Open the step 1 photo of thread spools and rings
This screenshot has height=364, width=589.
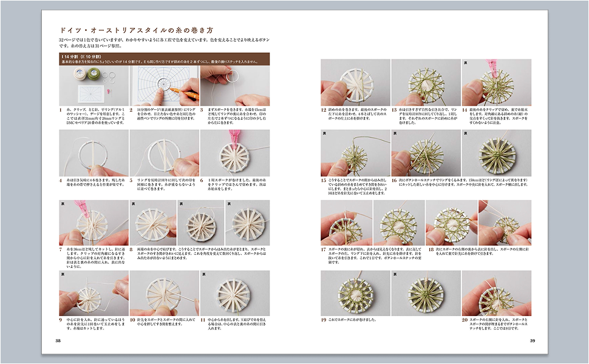point(94,86)
